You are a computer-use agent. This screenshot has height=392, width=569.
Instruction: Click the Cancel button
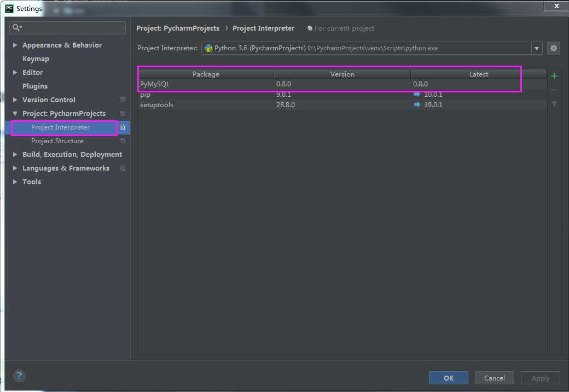(494, 378)
